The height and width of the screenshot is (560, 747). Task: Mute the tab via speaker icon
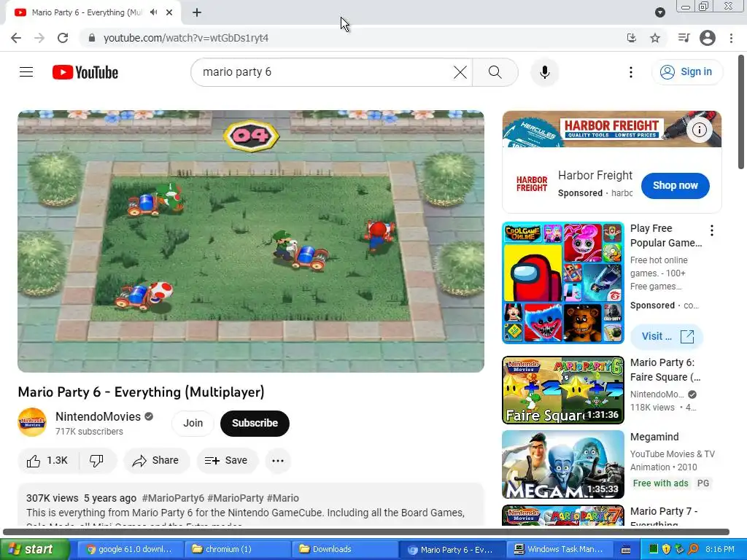tap(153, 12)
